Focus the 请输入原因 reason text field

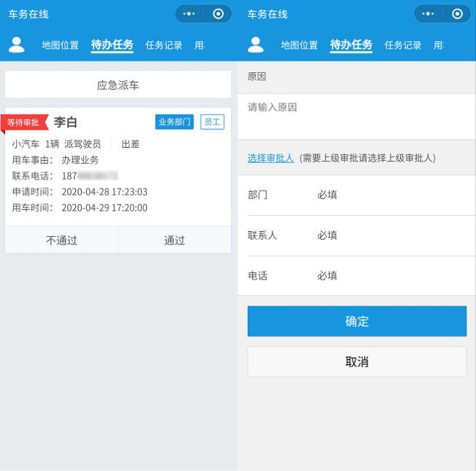point(356,116)
